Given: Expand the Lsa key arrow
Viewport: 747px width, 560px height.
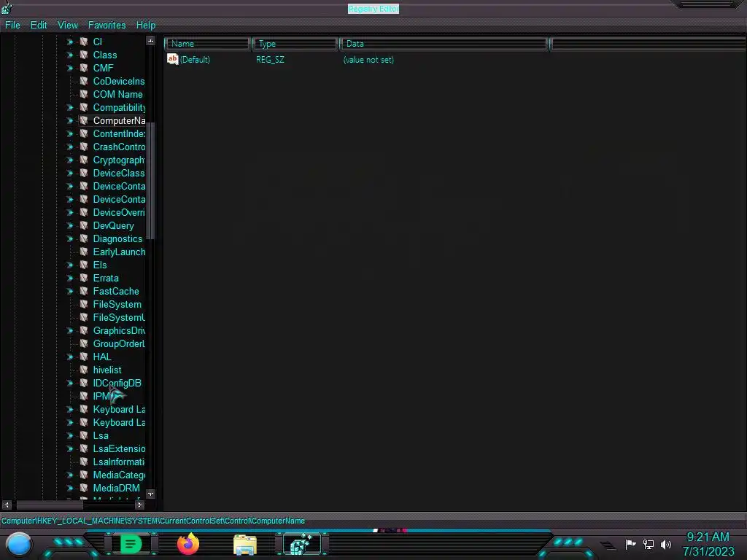Looking at the screenshot, I should click(x=70, y=436).
